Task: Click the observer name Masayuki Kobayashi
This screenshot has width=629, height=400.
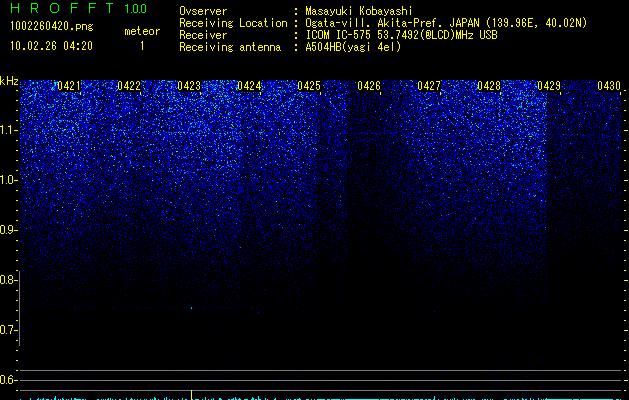Action: coord(359,11)
